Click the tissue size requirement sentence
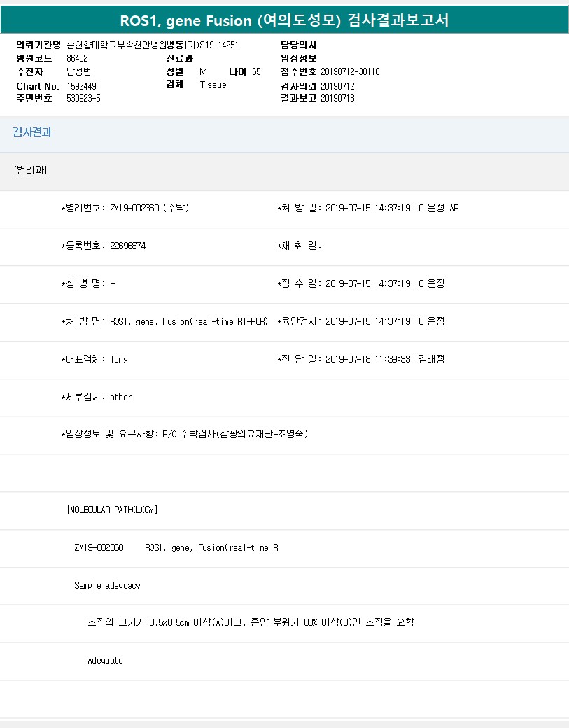This screenshot has width=569, height=728. coord(253,622)
